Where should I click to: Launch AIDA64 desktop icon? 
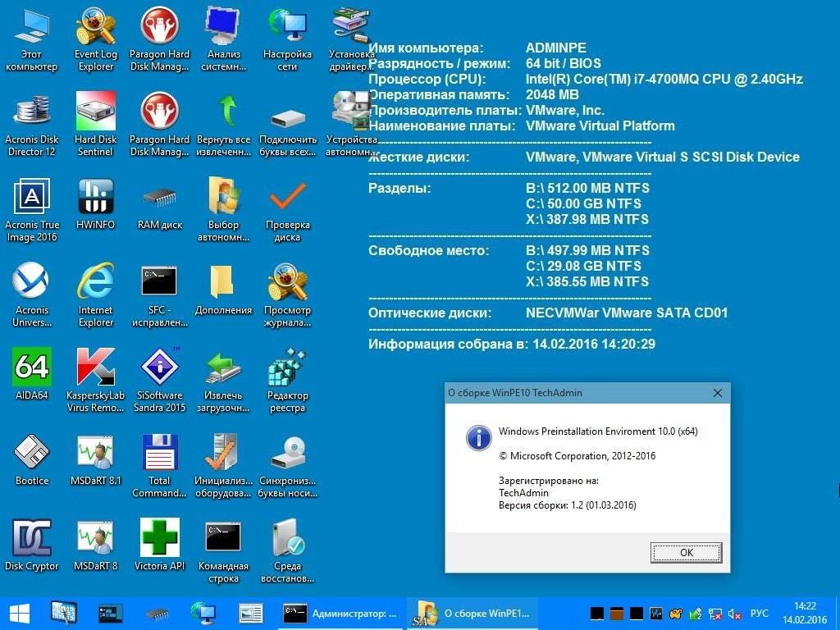[32, 374]
